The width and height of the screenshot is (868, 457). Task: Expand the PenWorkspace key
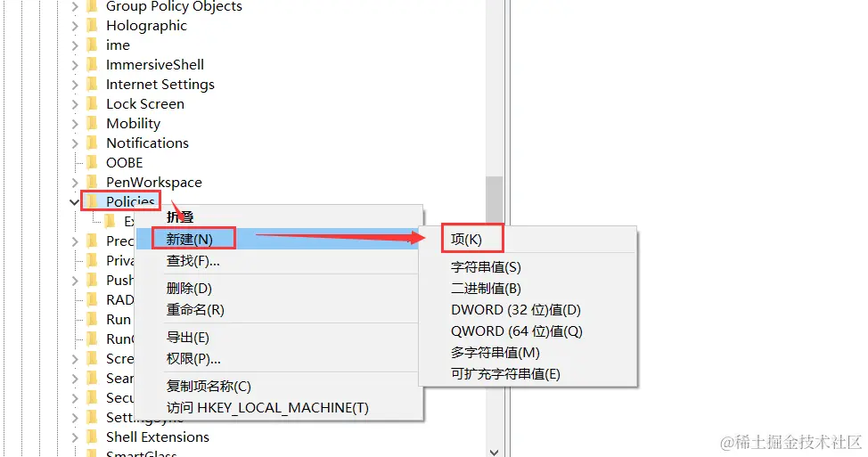click(75, 183)
